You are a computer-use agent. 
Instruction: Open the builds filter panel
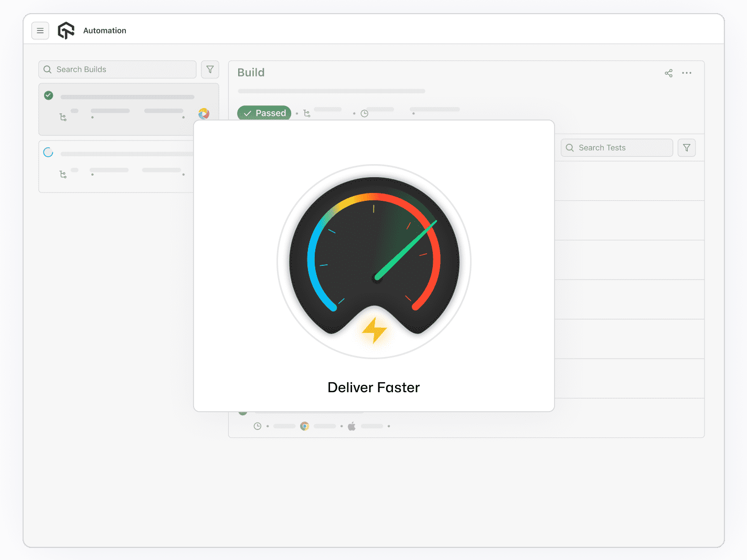coord(210,69)
